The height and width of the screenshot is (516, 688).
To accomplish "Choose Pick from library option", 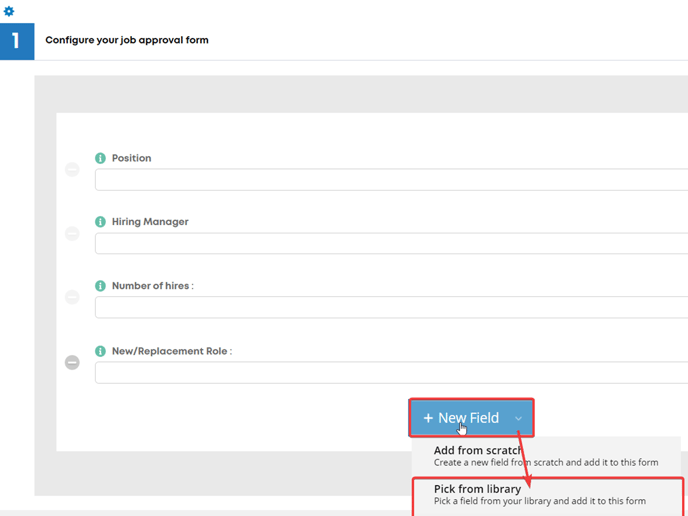I will click(x=548, y=496).
